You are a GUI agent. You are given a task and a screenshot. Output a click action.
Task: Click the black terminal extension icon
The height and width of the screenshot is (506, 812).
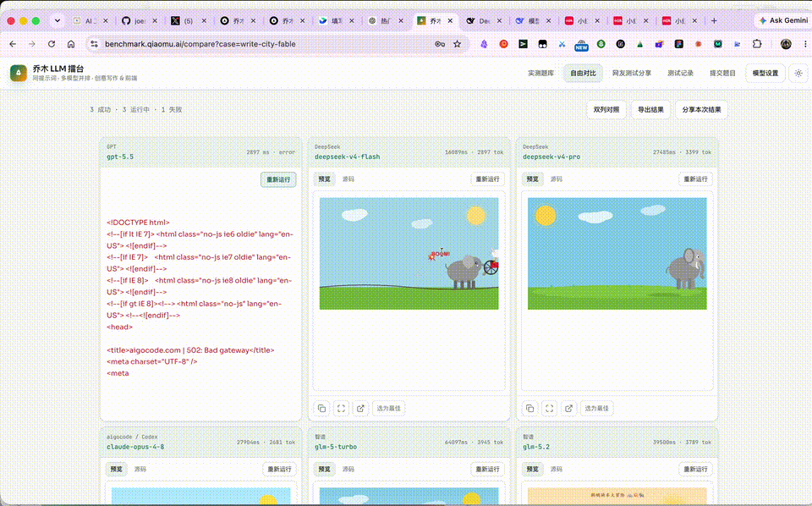pyautogui.click(x=523, y=44)
